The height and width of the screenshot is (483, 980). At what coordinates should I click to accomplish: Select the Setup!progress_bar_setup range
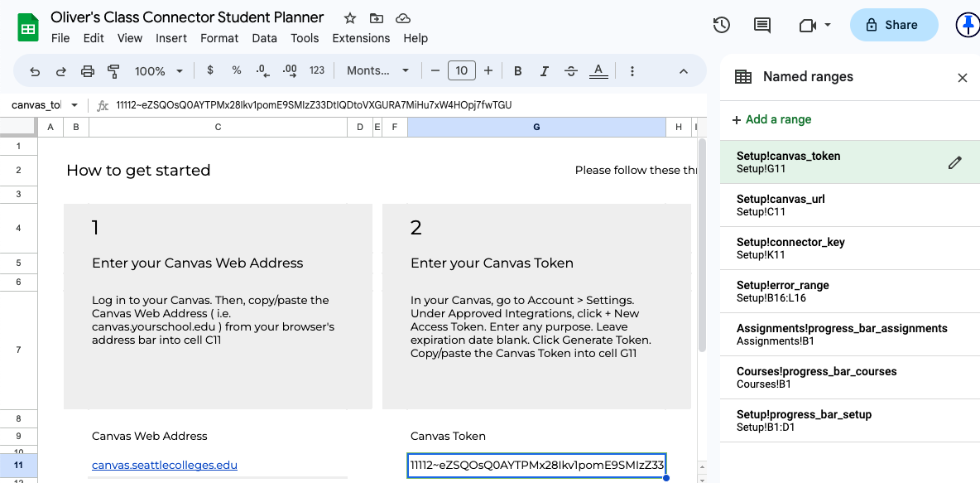[x=850, y=420]
